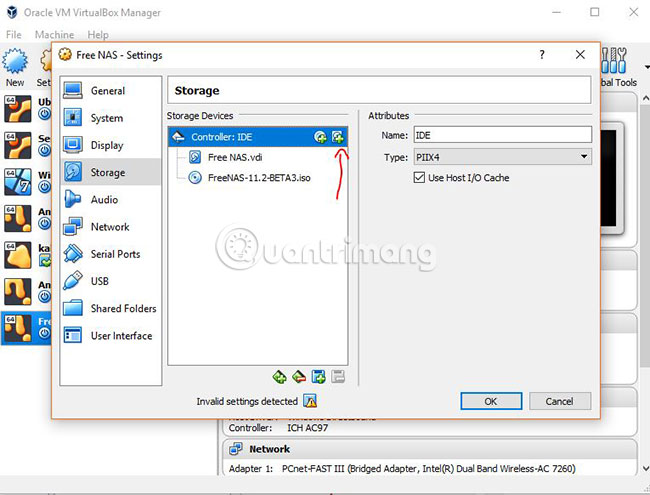
Task: Open the Machine menu in VirtualBox Manager
Action: pyautogui.click(x=54, y=34)
